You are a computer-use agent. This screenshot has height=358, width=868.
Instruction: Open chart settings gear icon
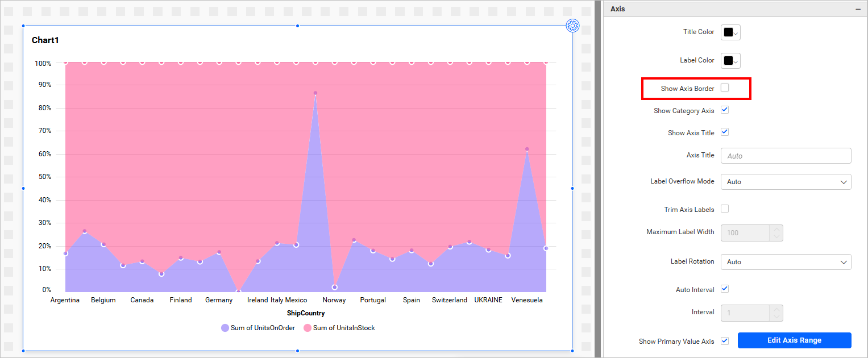pyautogui.click(x=572, y=26)
